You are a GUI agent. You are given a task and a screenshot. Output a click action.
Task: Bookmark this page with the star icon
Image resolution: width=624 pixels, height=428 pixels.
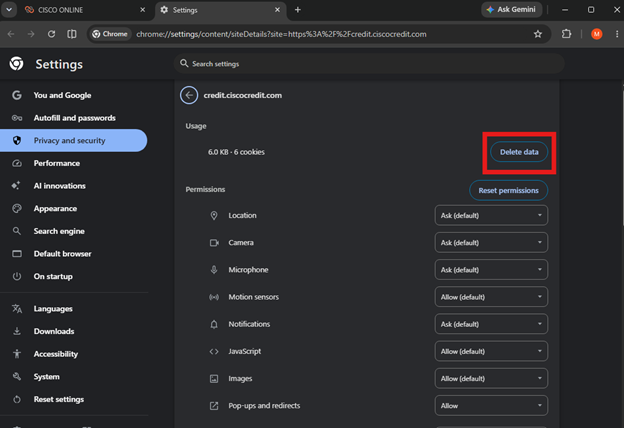click(538, 34)
